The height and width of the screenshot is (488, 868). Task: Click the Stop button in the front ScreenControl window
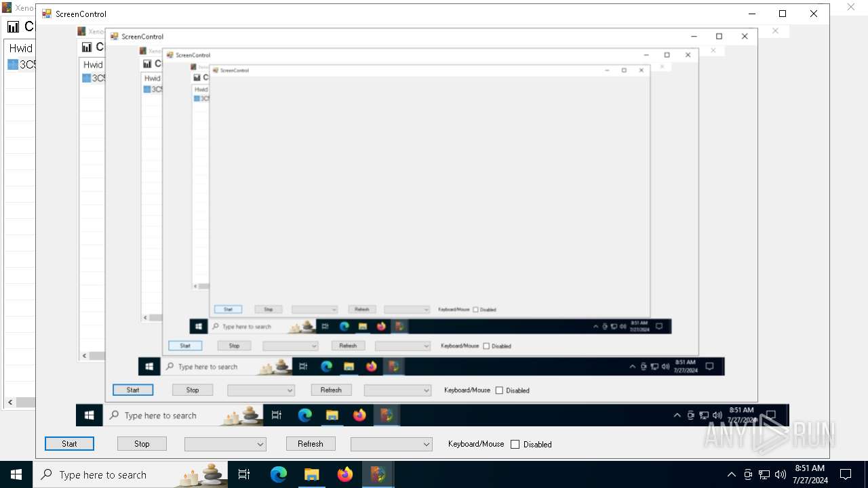coord(142,444)
